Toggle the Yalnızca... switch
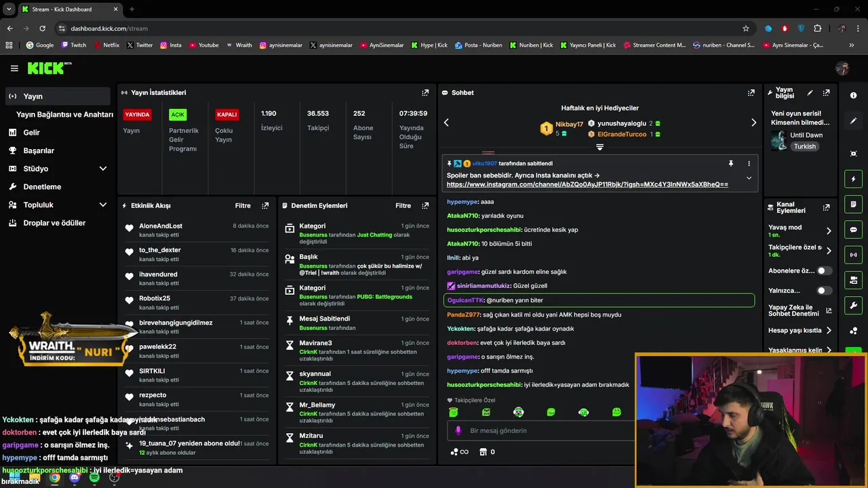Image resolution: width=868 pixels, height=488 pixels. tap(824, 291)
